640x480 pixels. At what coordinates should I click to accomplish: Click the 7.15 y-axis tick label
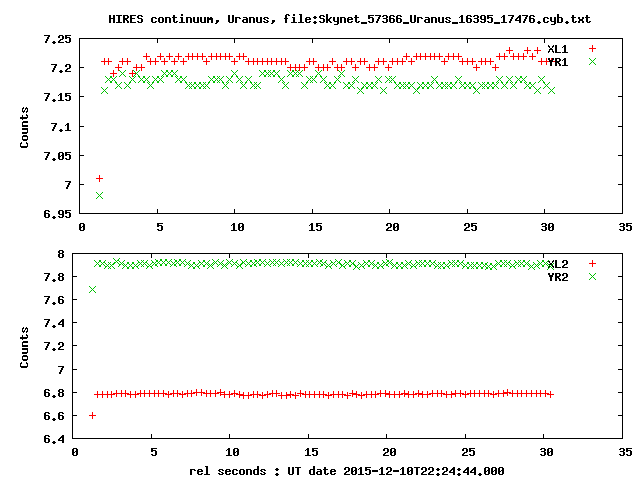pos(58,97)
